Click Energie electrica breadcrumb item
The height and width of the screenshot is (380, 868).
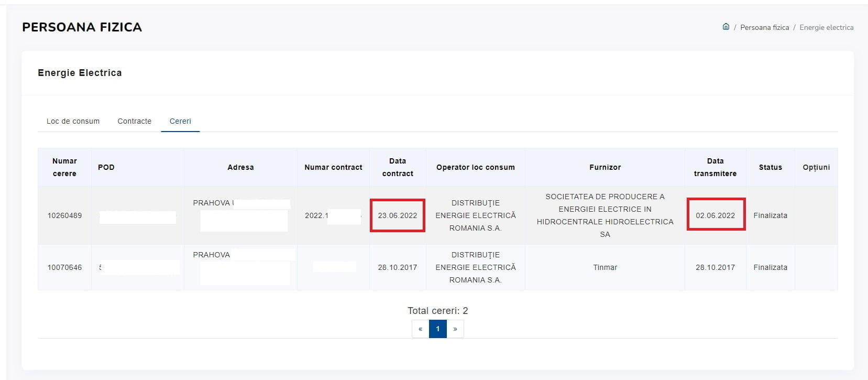click(x=826, y=27)
